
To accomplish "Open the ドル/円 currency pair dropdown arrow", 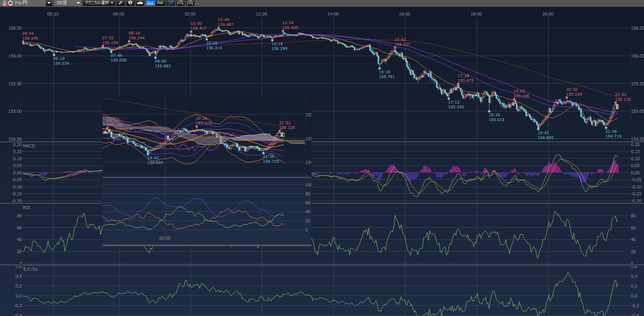I will (49, 3).
